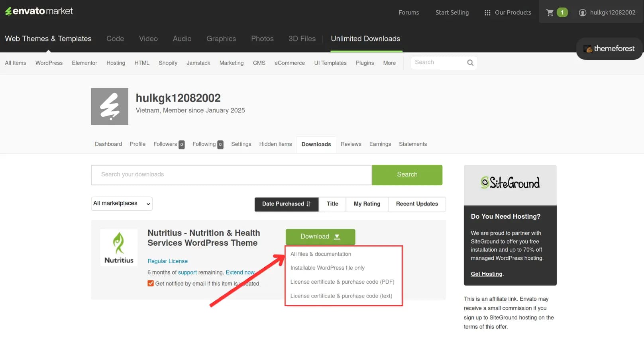The width and height of the screenshot is (644, 337).
Task: Open the Photos marketplace category
Action: [262, 39]
